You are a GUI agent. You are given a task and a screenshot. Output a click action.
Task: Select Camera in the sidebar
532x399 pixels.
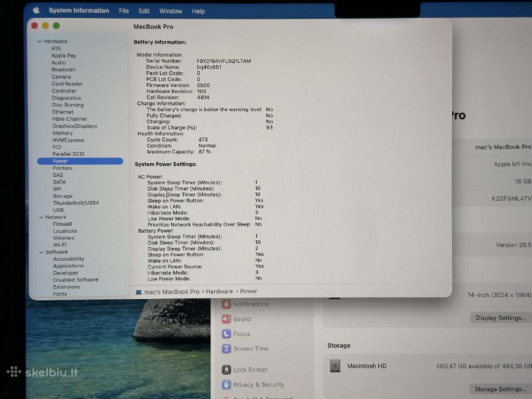point(61,77)
